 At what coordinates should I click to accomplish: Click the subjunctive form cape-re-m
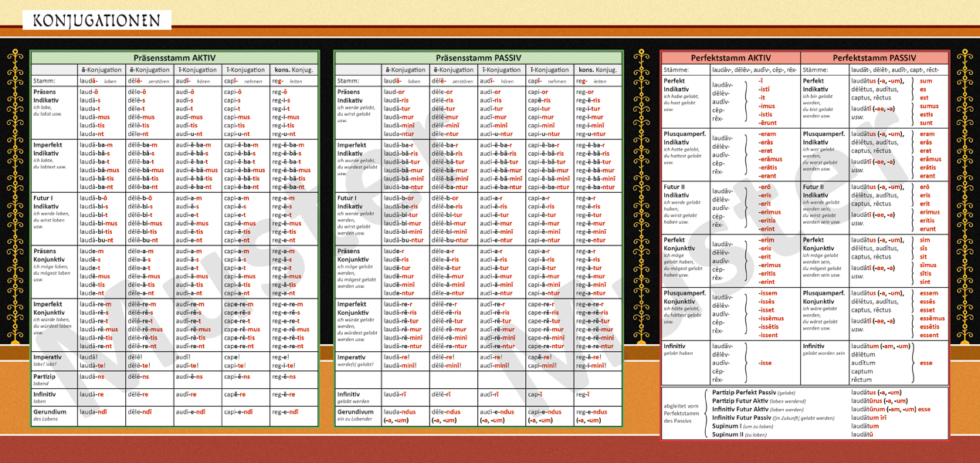(239, 304)
